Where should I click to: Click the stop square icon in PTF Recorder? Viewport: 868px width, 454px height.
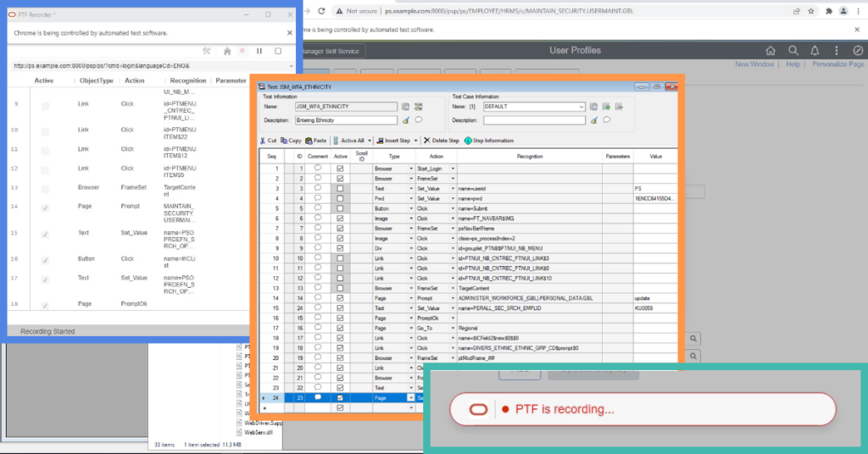[278, 51]
